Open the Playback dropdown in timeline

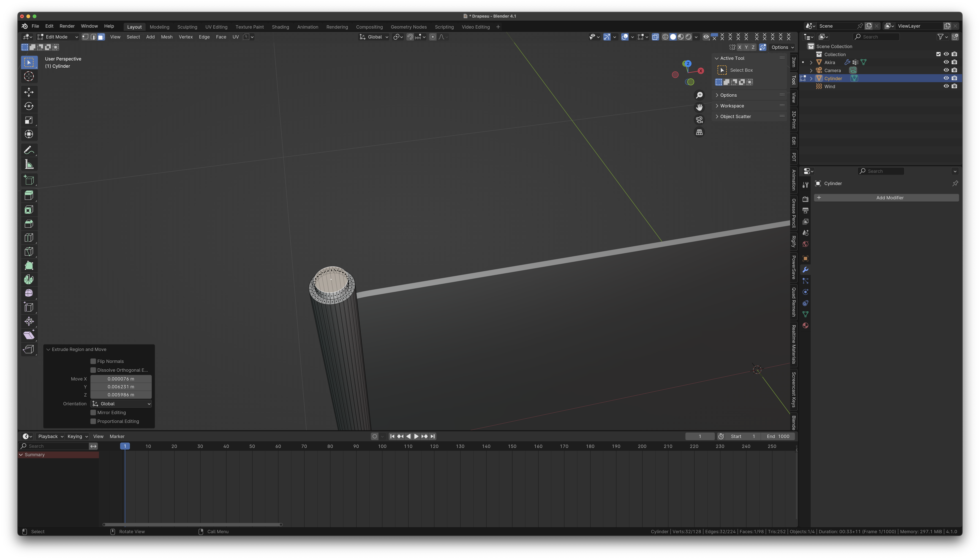[51, 436]
